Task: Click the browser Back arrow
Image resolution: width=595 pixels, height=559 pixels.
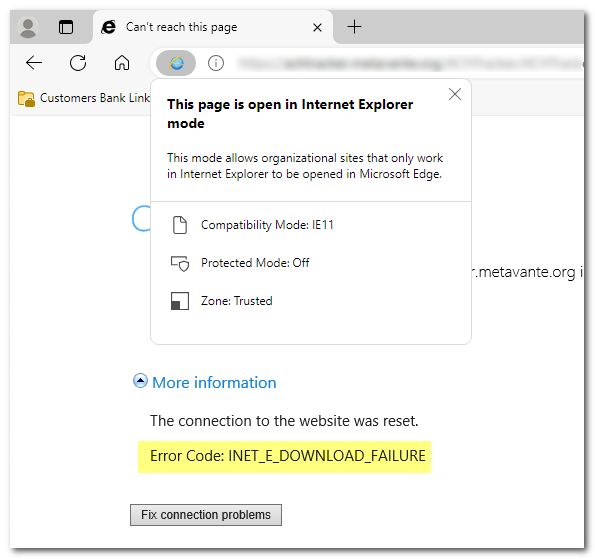Action: (x=34, y=63)
